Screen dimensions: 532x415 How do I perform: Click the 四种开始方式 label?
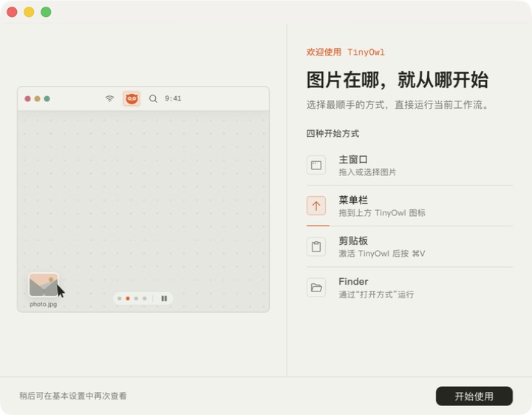(x=332, y=133)
